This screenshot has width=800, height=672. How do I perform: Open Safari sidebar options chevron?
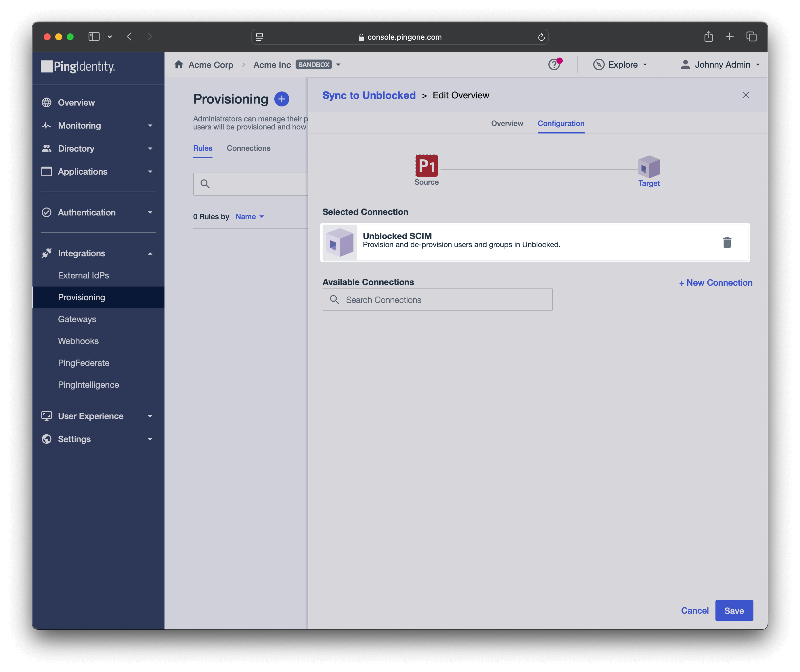point(110,37)
